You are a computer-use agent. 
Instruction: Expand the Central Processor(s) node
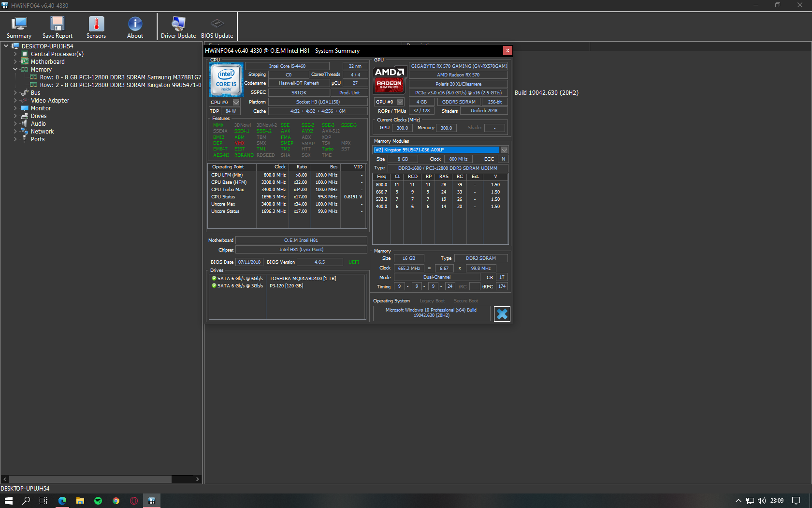pyautogui.click(x=15, y=54)
